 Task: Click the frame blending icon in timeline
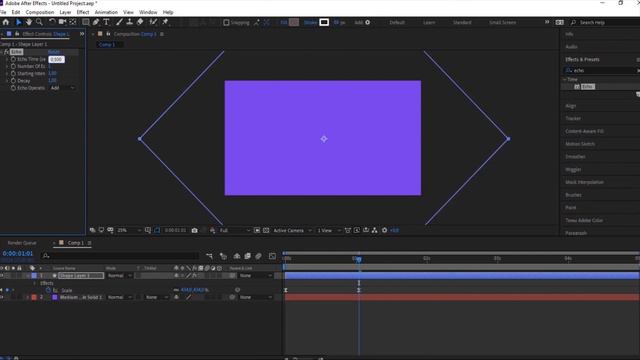[x=247, y=256]
